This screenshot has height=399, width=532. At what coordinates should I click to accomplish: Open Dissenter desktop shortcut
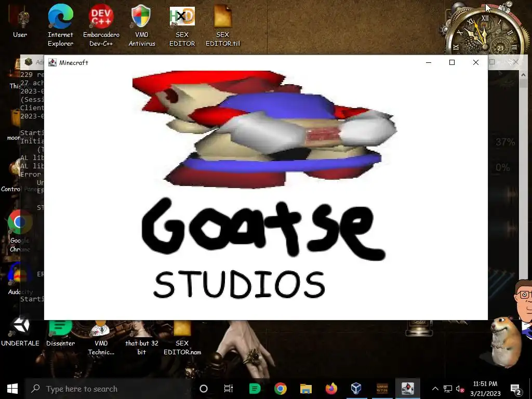(60, 332)
